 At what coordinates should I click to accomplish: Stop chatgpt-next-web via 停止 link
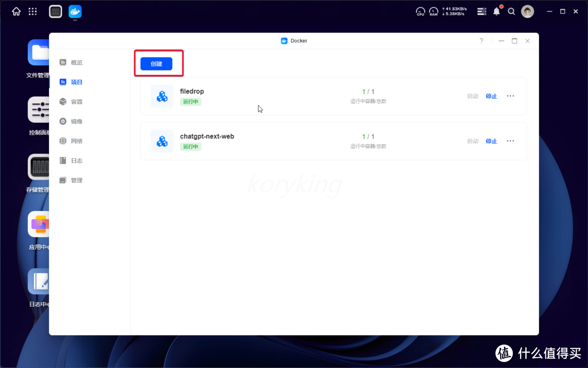click(x=491, y=141)
